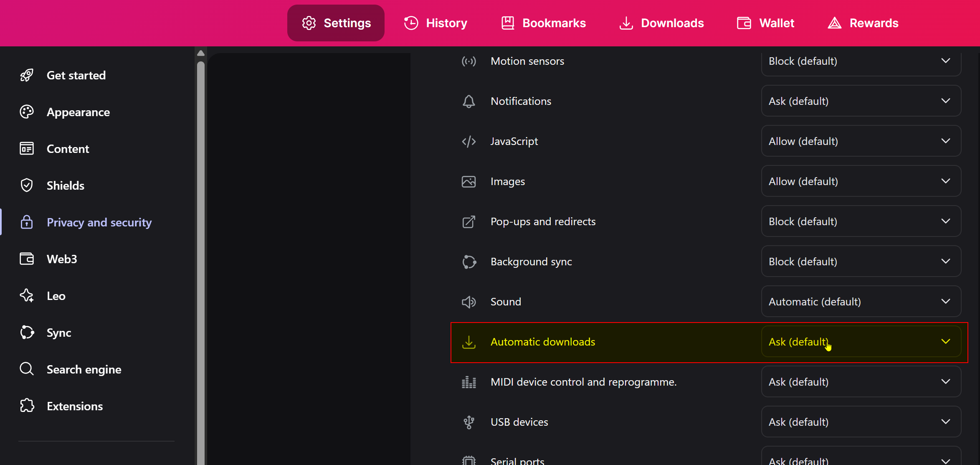Screen dimensions: 980x465
Task: Open the Bookmarks tab
Action: point(543,23)
